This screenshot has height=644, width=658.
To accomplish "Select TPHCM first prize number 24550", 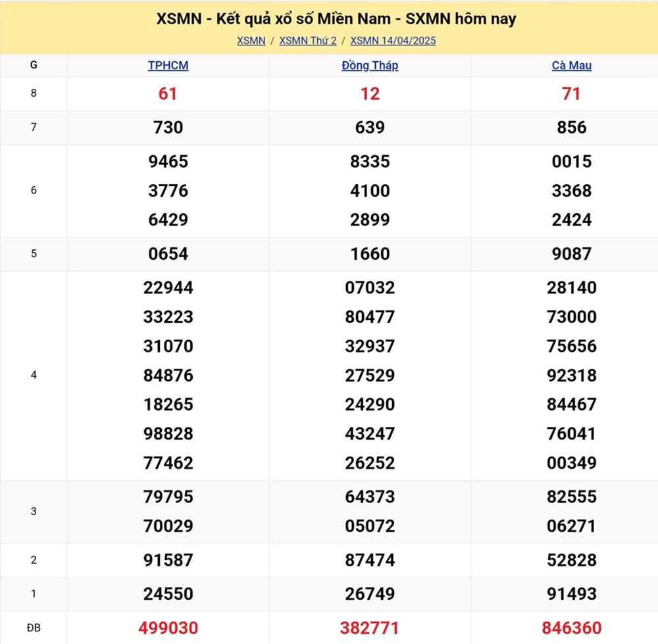I will pyautogui.click(x=168, y=594).
